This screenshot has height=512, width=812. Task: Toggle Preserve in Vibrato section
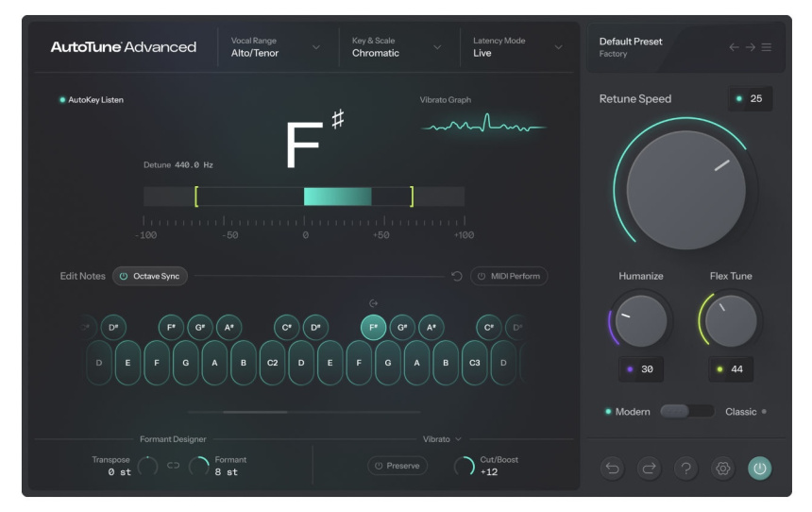[x=398, y=466]
